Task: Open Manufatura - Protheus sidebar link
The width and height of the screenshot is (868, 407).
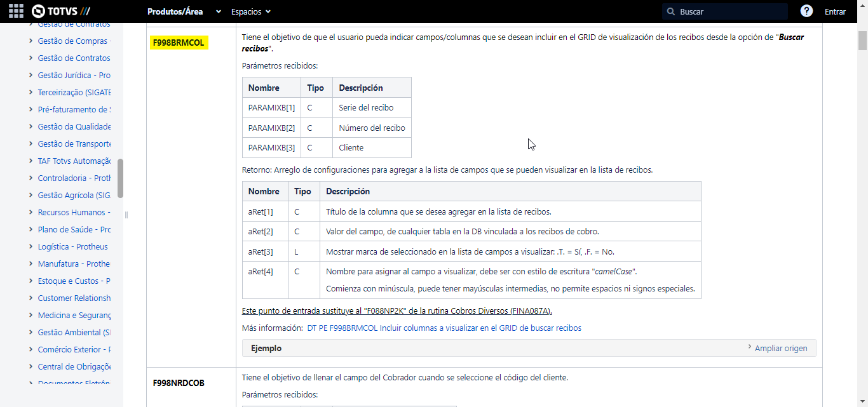Action: point(74,264)
